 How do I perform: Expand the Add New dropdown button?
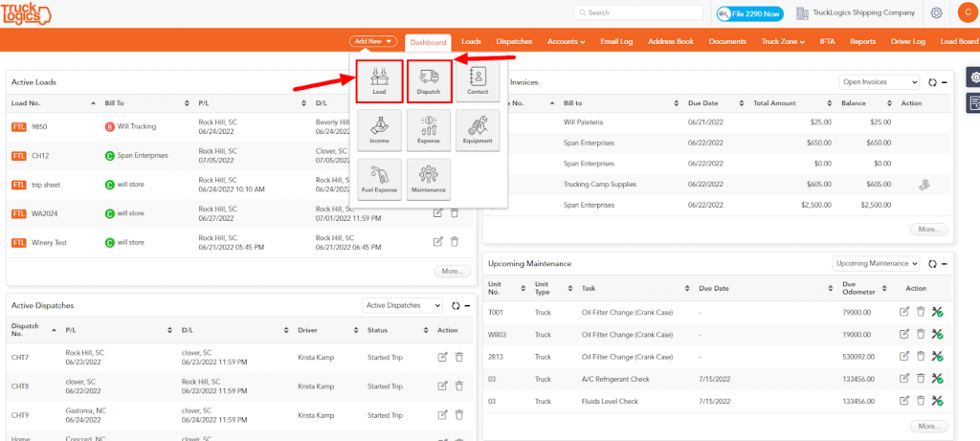pyautogui.click(x=373, y=41)
